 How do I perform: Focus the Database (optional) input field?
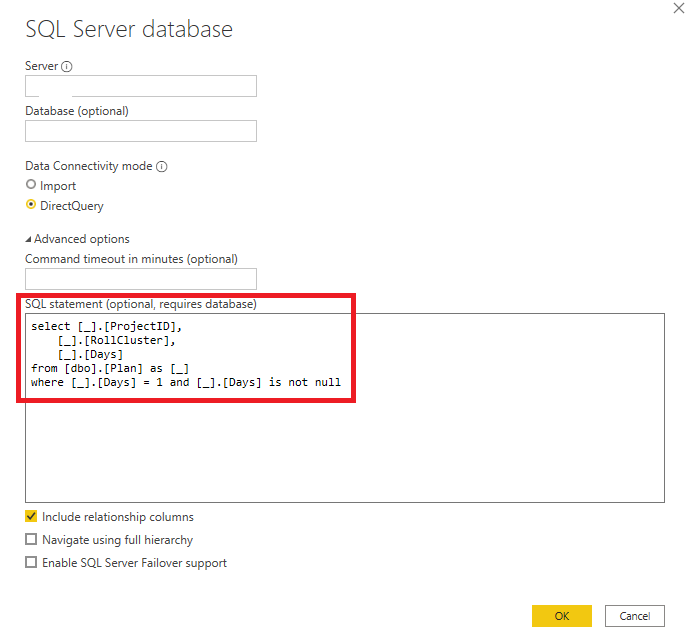(x=141, y=131)
